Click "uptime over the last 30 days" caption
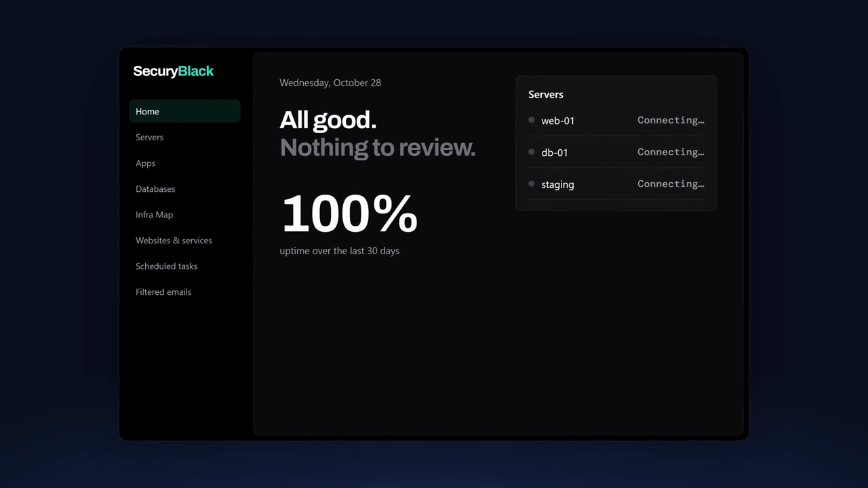The image size is (868, 488). (x=340, y=251)
